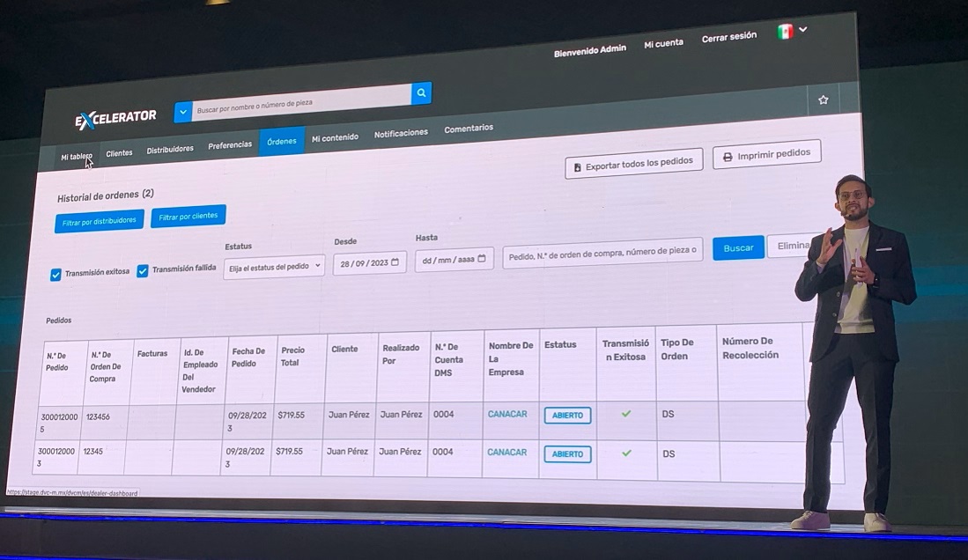Open the Estatus order status dropdown

pos(274,266)
